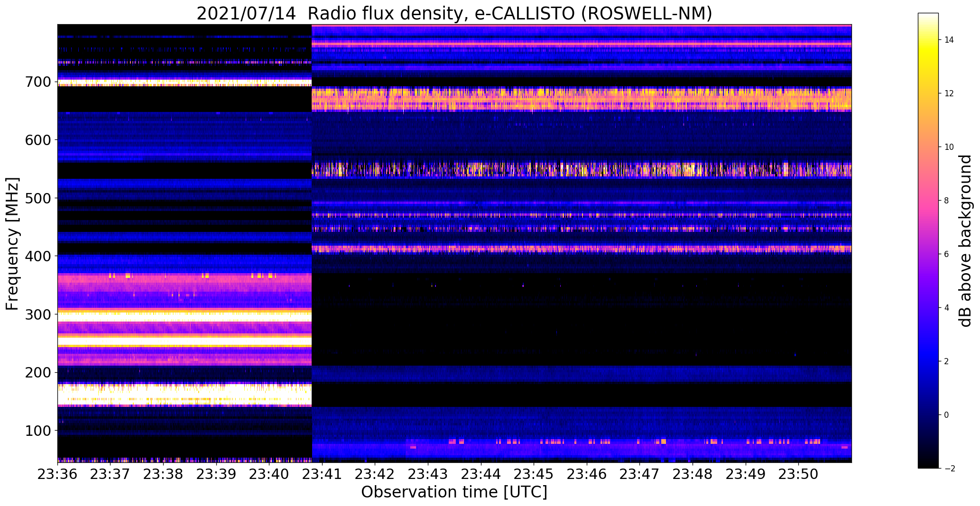Viewport: 980px width, 506px height.
Task: Click the 23:36 time tick label
Action: coord(57,474)
